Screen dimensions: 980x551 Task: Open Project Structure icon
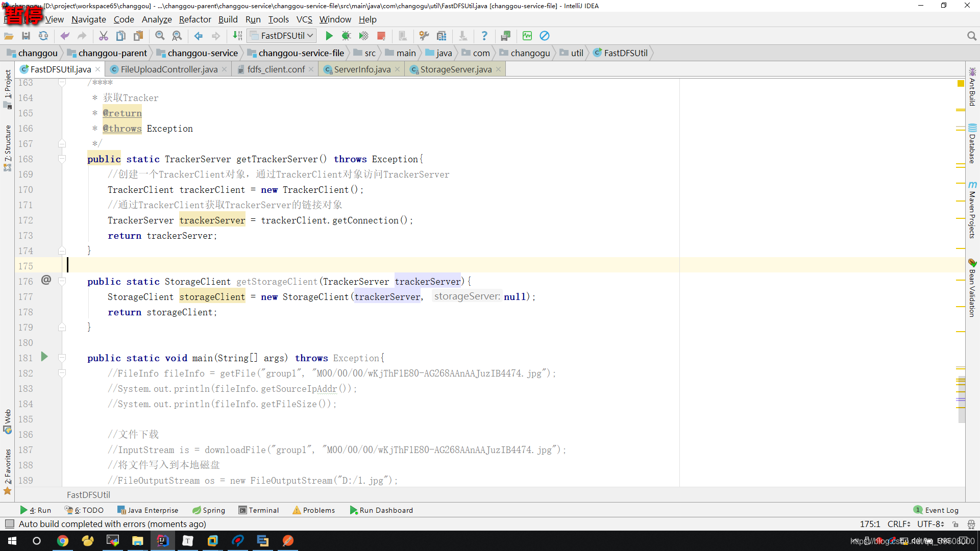(x=442, y=36)
